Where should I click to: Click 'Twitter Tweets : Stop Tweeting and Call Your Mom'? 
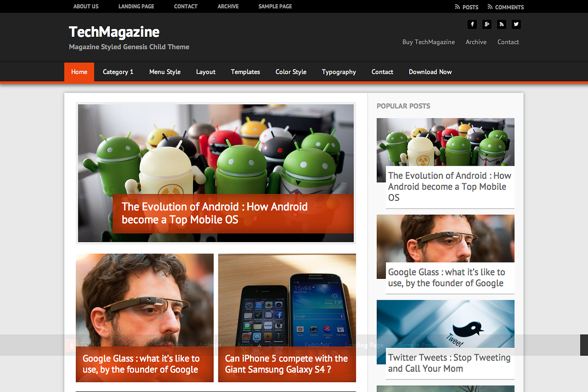449,363
